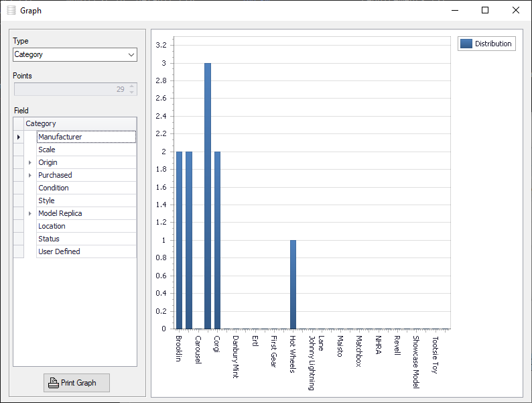Click the Corgi axis label
Screen dimensions: 532x403
[217, 344]
